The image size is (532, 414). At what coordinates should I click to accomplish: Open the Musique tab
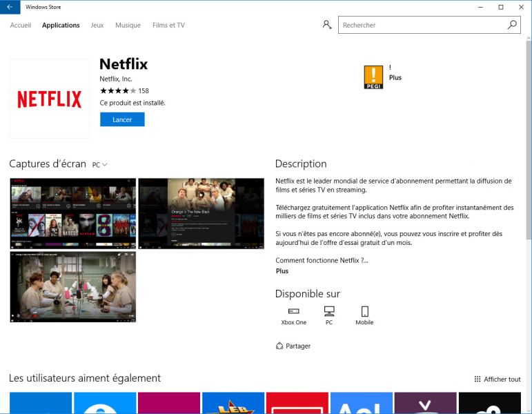coord(128,25)
